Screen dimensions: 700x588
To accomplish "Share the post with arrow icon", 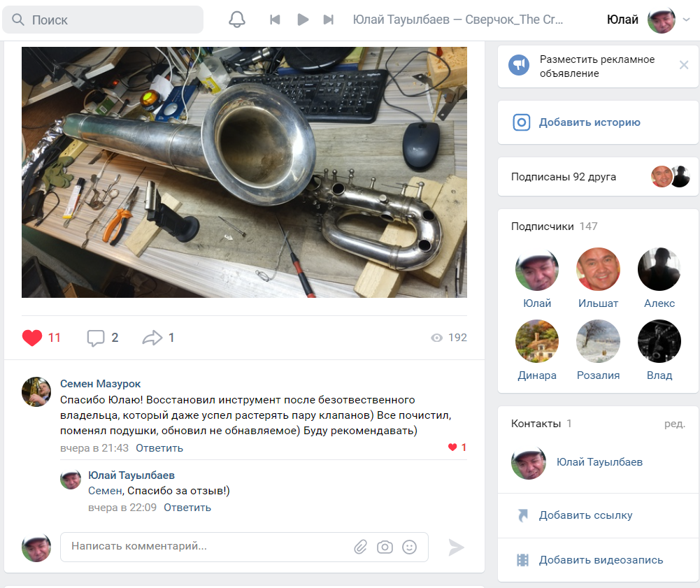I will point(152,338).
